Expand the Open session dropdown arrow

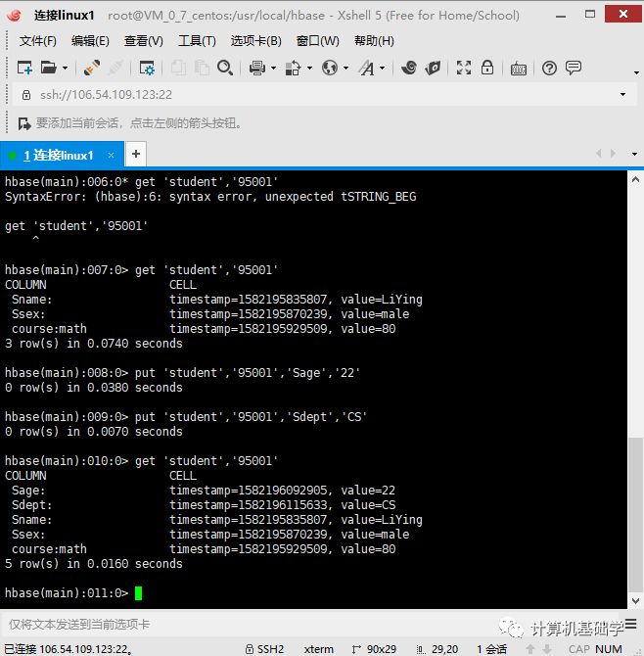[65, 68]
